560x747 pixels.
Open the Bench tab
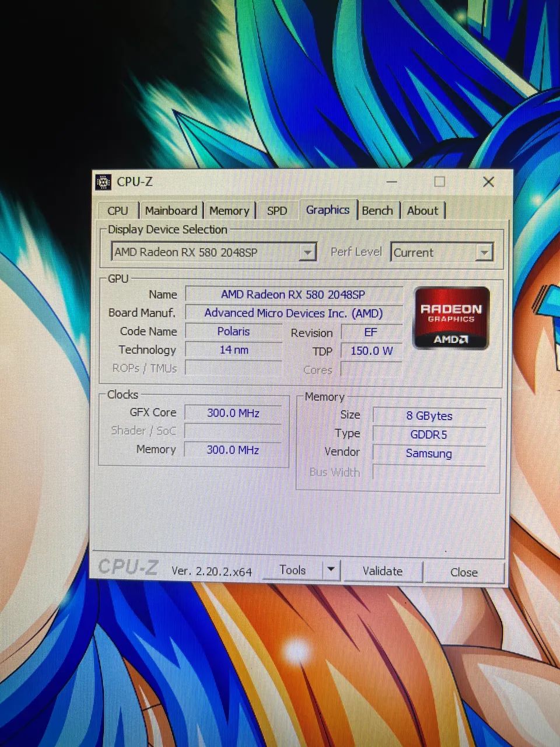tap(377, 211)
